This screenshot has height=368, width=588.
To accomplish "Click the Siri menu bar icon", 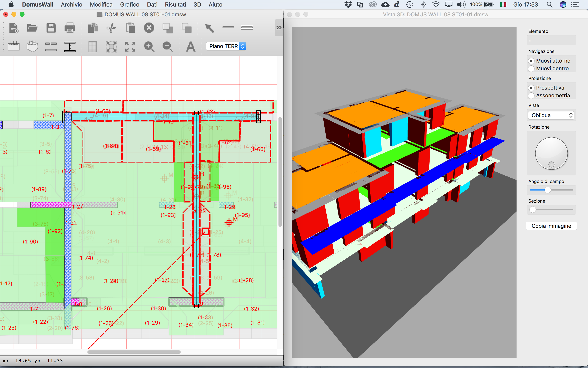I will point(563,4).
